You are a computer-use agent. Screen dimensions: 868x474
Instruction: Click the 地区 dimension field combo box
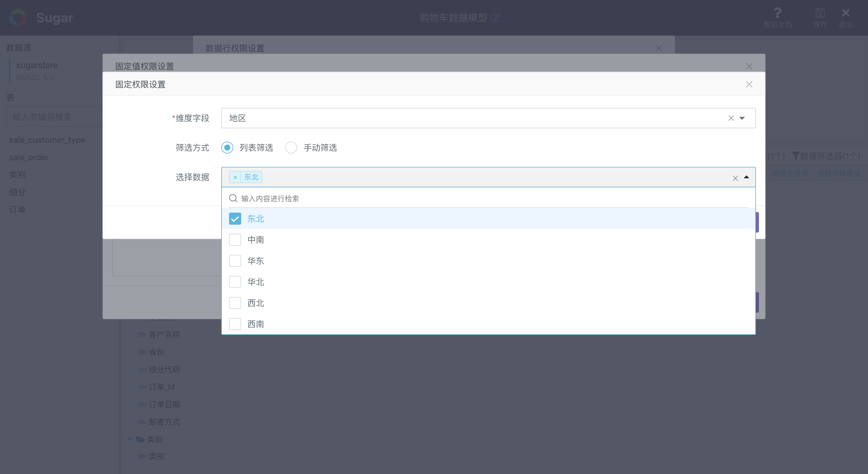click(x=488, y=118)
